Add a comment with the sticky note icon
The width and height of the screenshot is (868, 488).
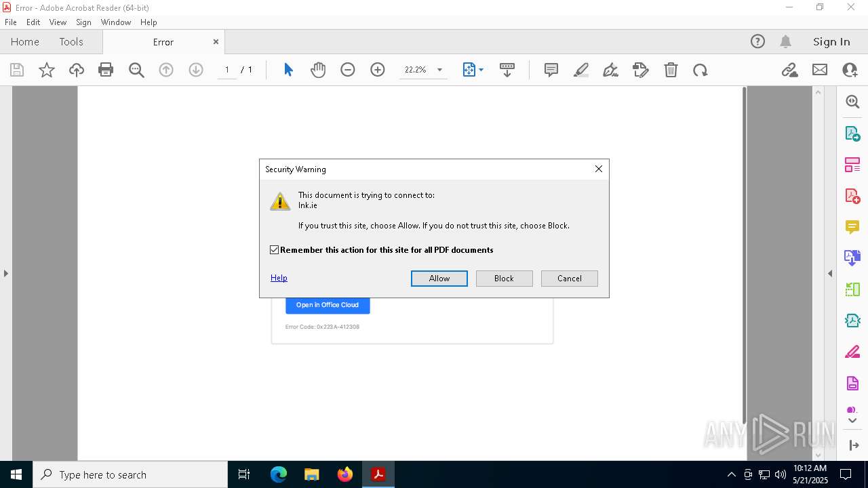coord(551,70)
